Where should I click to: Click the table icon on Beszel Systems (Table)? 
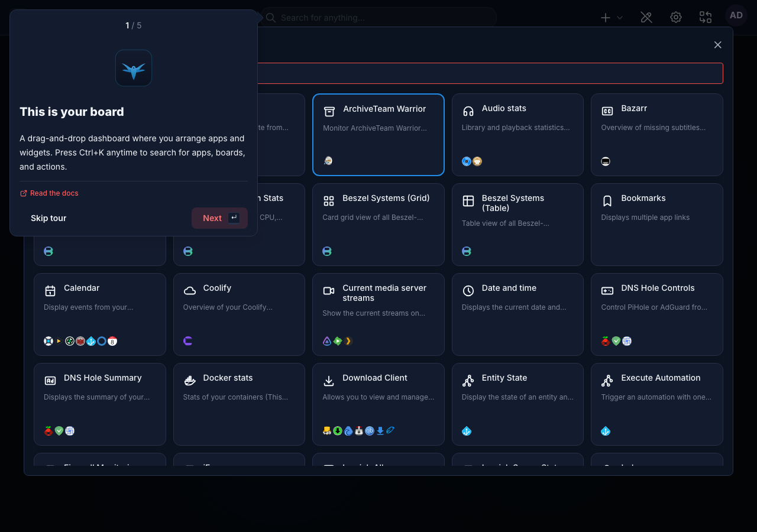(x=468, y=201)
